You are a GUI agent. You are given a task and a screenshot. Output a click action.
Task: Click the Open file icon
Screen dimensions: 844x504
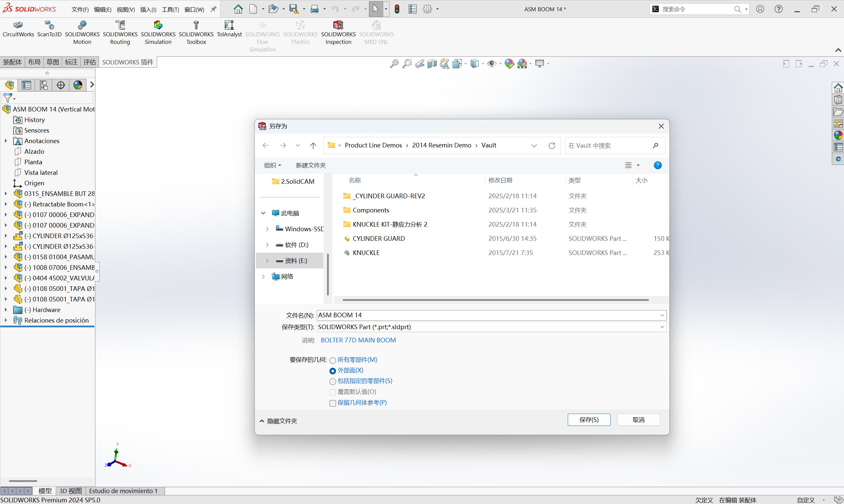tap(273, 9)
